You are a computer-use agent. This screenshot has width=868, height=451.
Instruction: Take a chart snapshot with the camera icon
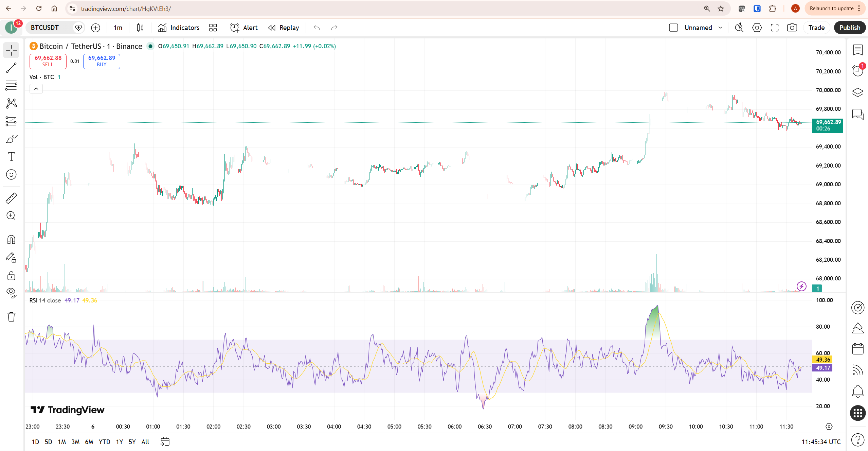(x=792, y=28)
